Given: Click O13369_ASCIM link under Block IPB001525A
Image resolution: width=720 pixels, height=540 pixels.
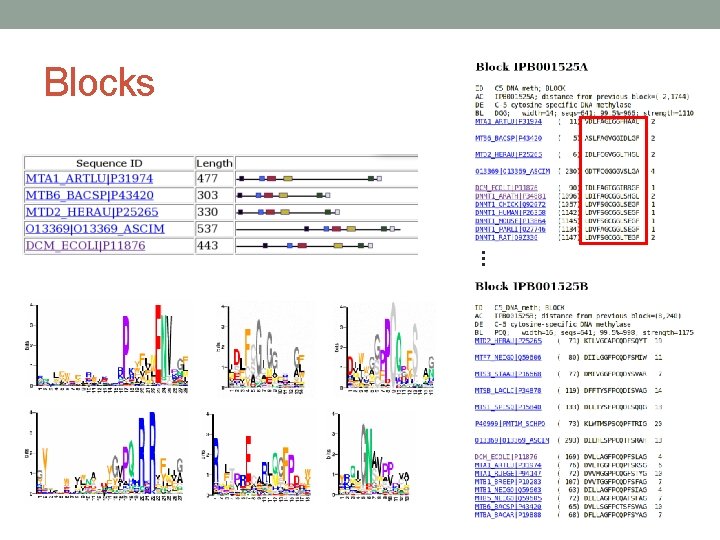Looking at the screenshot, I should [x=512, y=171].
